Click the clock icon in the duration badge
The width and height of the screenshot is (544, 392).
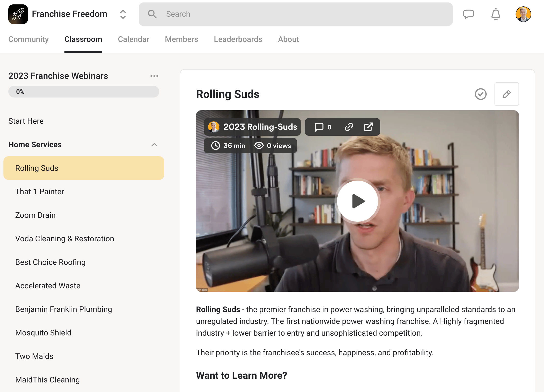[215, 146]
